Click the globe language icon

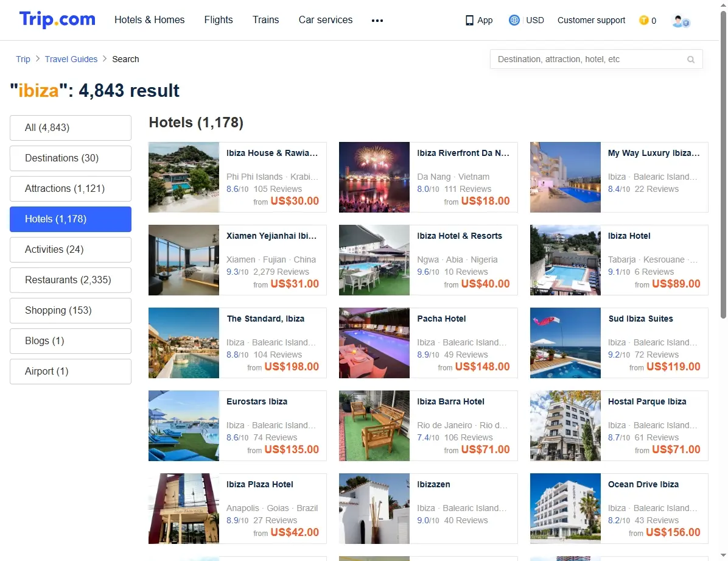[x=514, y=20]
